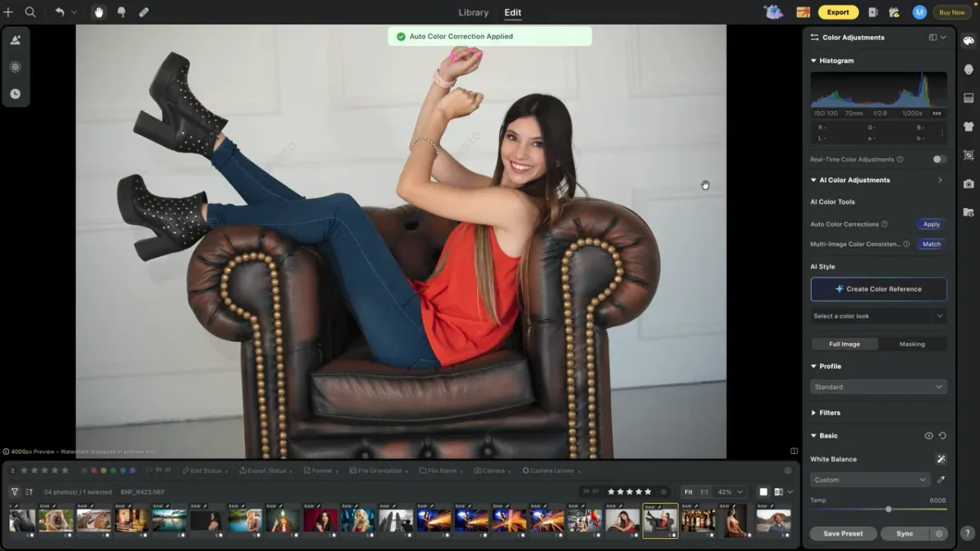This screenshot has height=551, width=980.
Task: Open the Select a color look dropdown
Action: click(879, 316)
